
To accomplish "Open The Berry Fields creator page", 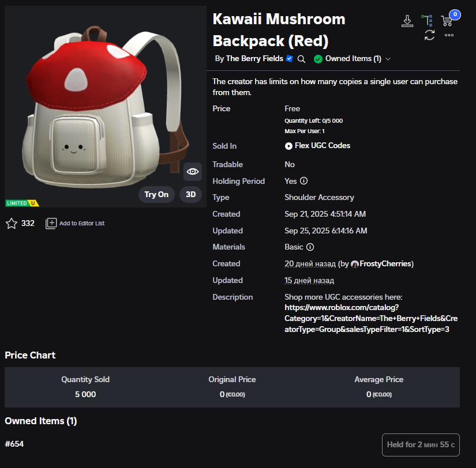I will click(x=254, y=59).
